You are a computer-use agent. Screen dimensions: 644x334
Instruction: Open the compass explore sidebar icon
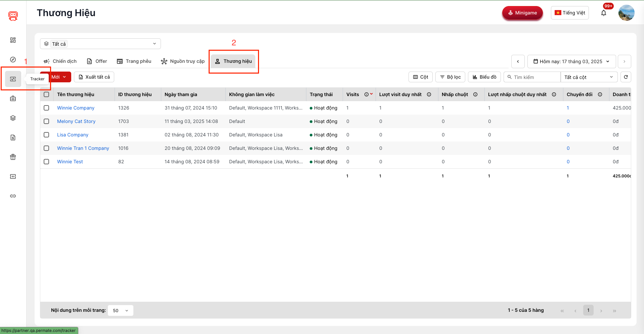tap(13, 59)
